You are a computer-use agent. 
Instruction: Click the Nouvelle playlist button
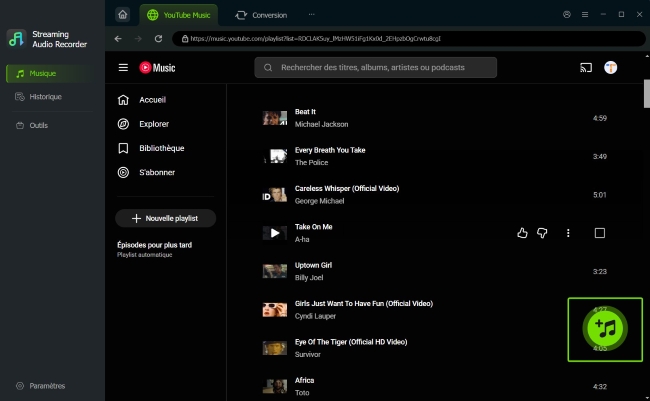pyautogui.click(x=165, y=218)
